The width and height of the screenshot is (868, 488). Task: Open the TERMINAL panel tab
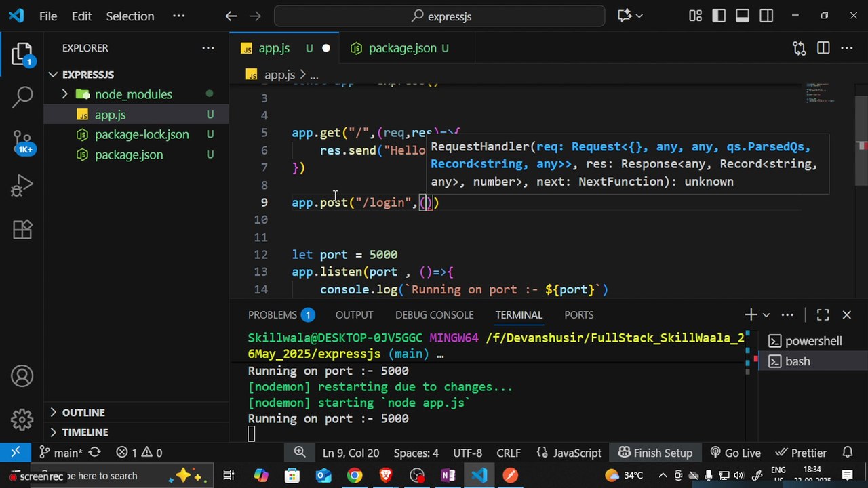(x=519, y=314)
